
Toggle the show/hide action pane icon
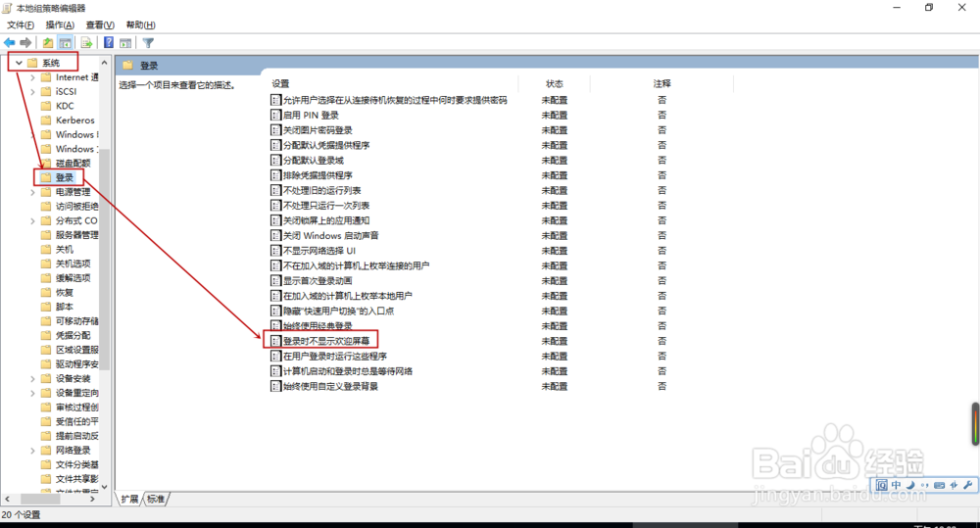click(125, 42)
